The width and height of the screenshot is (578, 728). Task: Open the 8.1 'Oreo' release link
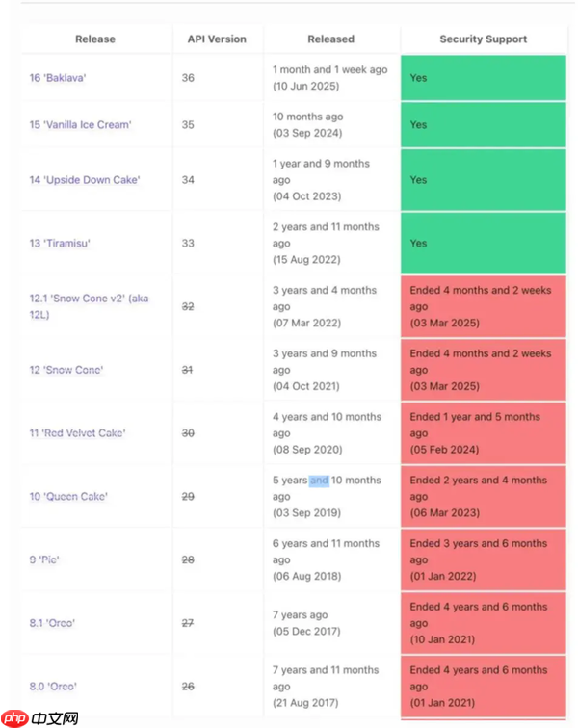(x=52, y=623)
